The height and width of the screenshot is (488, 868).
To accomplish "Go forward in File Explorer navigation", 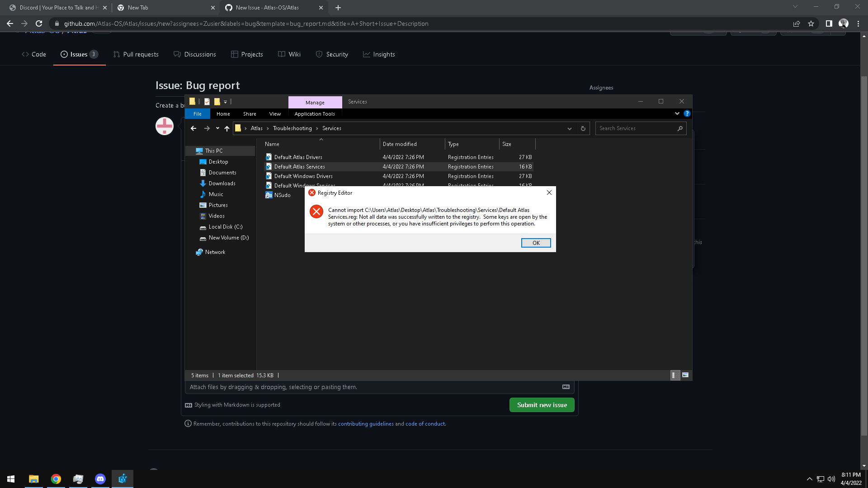I will [x=207, y=128].
